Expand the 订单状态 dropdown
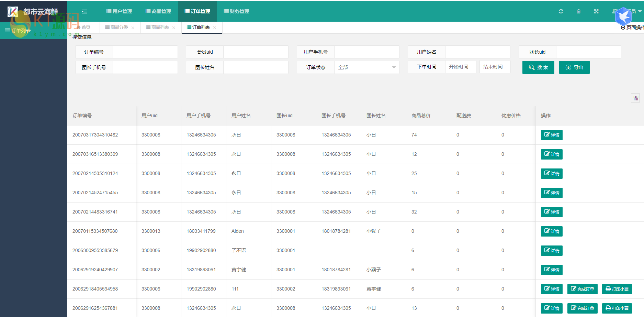Viewport: 644px width, 317px height. tap(366, 67)
